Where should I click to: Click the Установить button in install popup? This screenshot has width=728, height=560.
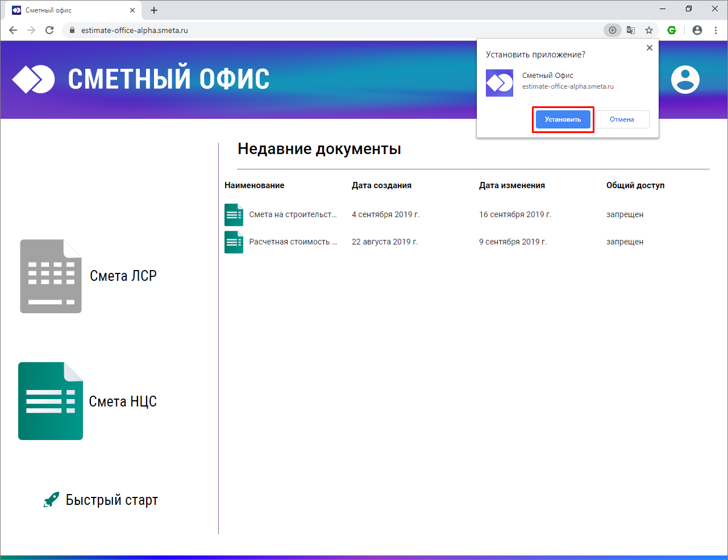[563, 119]
